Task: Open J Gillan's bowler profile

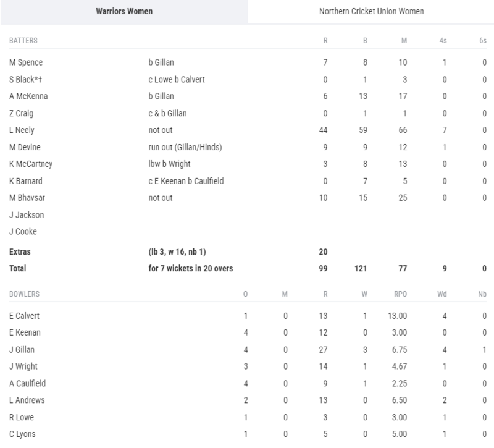Action: tap(22, 350)
